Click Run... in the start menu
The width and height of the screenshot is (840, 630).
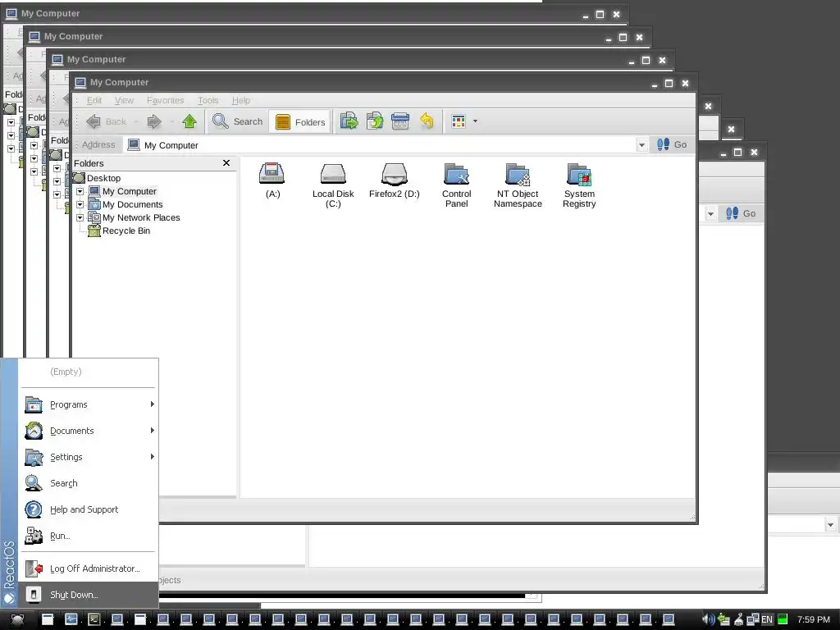pyautogui.click(x=89, y=536)
